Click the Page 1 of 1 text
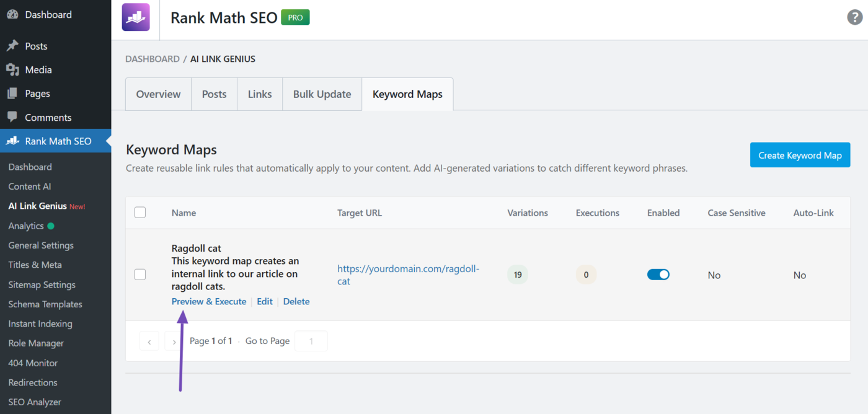This screenshot has width=868, height=414. pyautogui.click(x=211, y=341)
